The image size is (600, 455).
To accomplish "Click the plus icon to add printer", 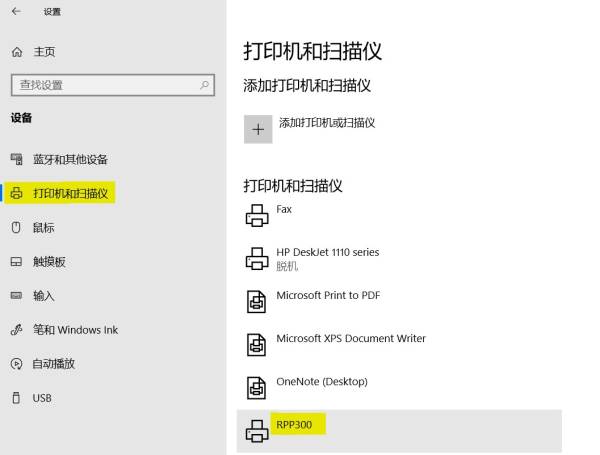I will point(258,129).
